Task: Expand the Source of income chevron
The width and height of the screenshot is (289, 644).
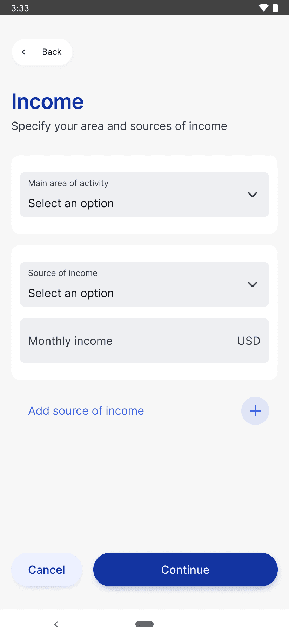Action: (253, 284)
